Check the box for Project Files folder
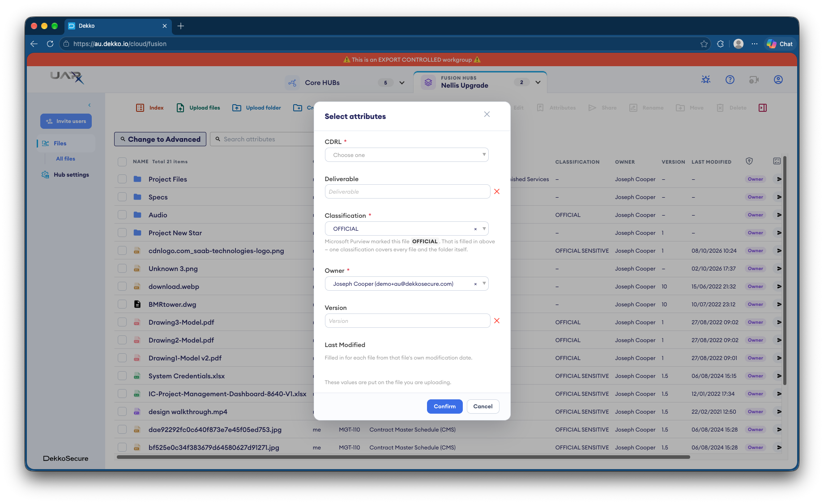Viewport: 824px width, 504px height. click(x=122, y=179)
